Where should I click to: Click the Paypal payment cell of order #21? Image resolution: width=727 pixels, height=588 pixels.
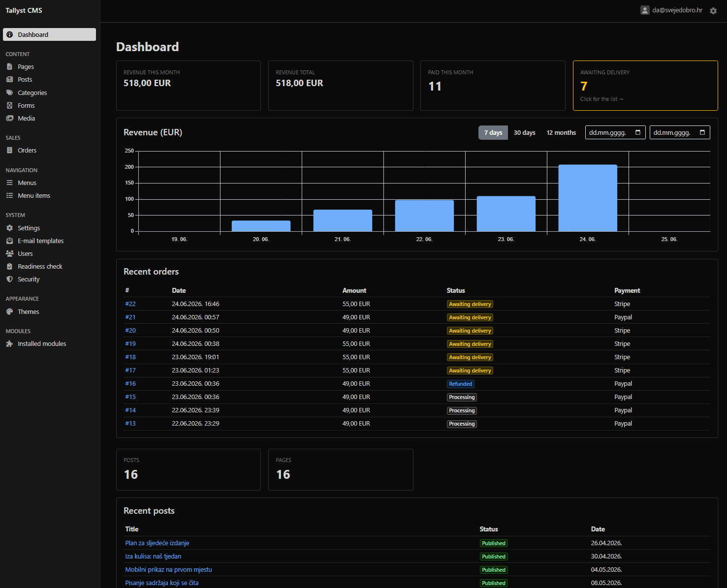coord(623,317)
